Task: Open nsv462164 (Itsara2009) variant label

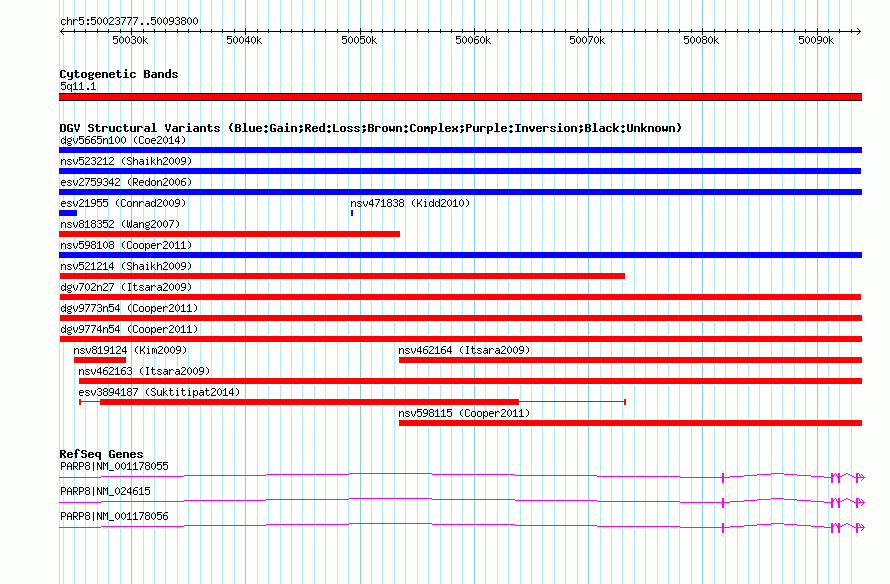Action: tap(464, 350)
